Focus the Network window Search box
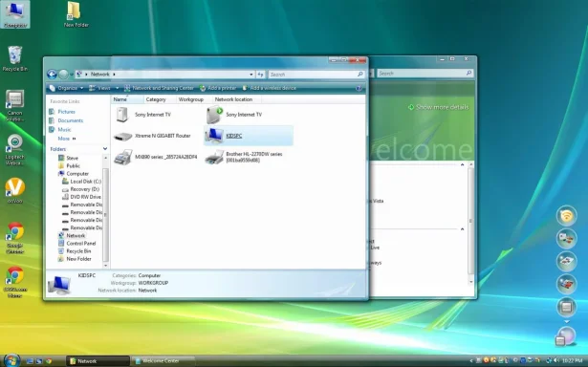 316,75
